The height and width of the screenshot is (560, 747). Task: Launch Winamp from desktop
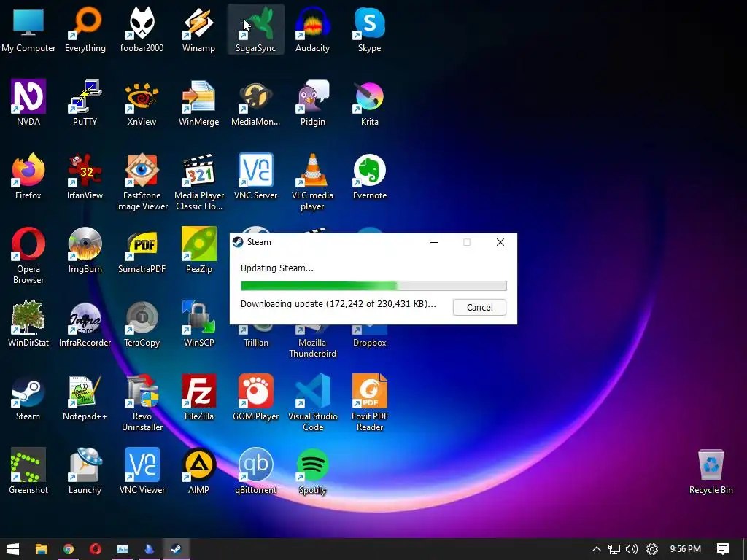click(x=198, y=29)
